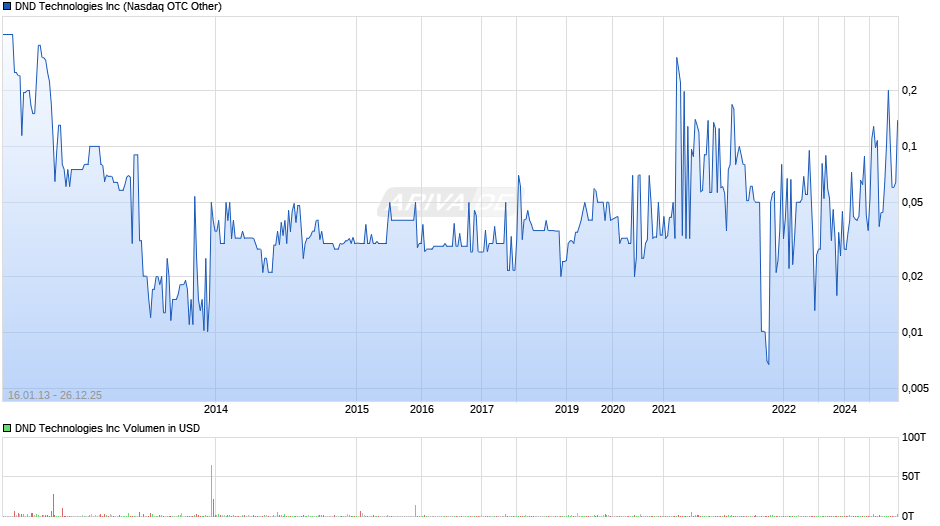The height and width of the screenshot is (526, 940).
Task: Click the 0,05 price axis label
Action: point(912,202)
